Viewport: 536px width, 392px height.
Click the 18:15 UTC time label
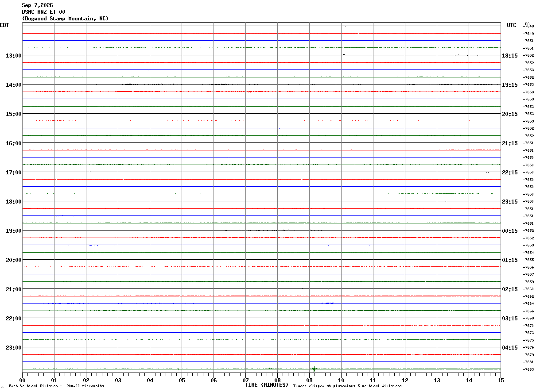tap(510, 55)
